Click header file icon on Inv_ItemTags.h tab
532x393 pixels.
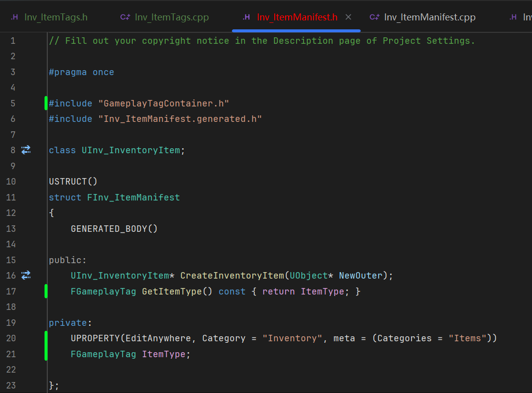tap(14, 17)
